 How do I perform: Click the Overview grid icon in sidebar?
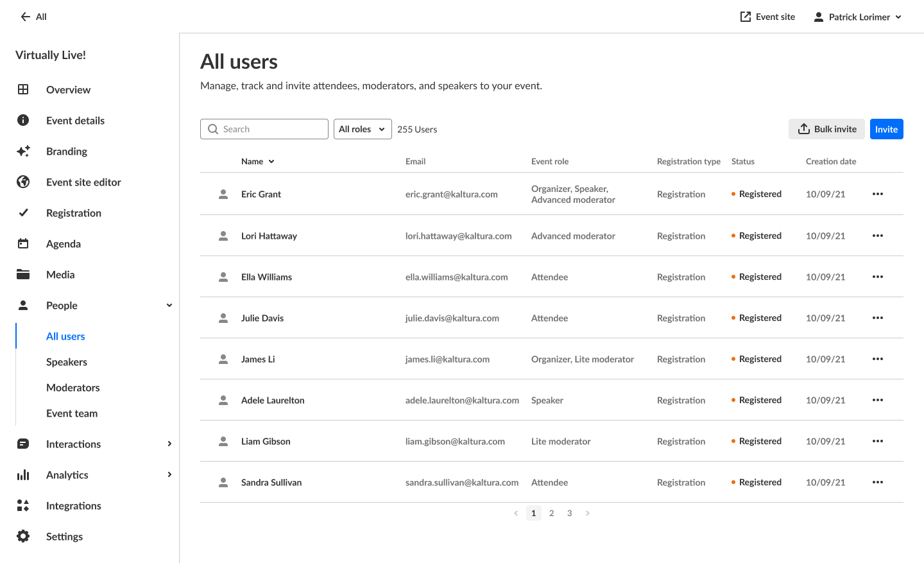[x=23, y=90]
